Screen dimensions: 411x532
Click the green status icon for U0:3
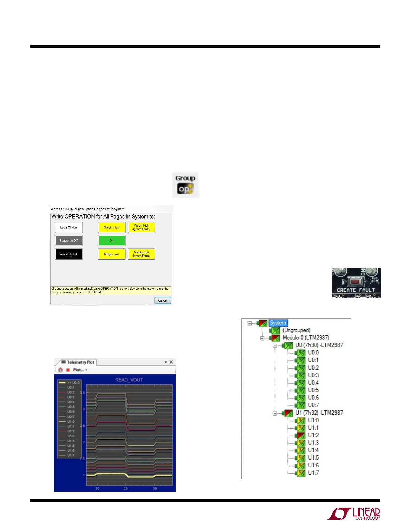(x=301, y=375)
